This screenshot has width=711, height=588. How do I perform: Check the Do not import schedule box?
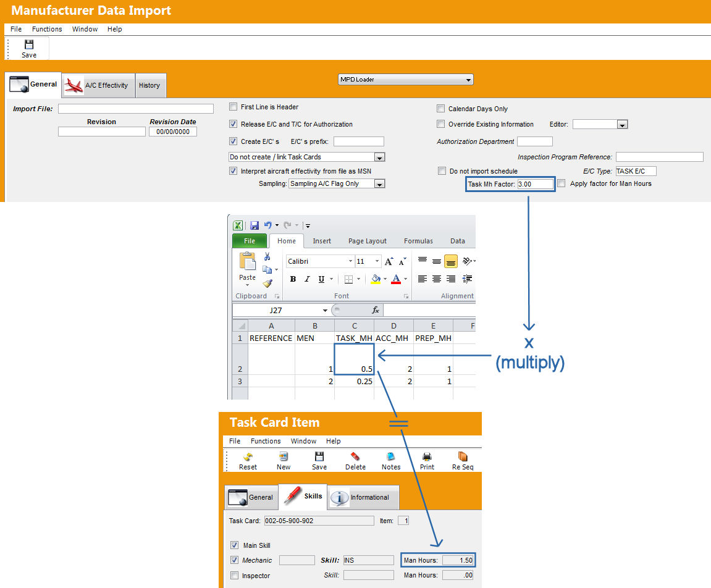pyautogui.click(x=442, y=171)
